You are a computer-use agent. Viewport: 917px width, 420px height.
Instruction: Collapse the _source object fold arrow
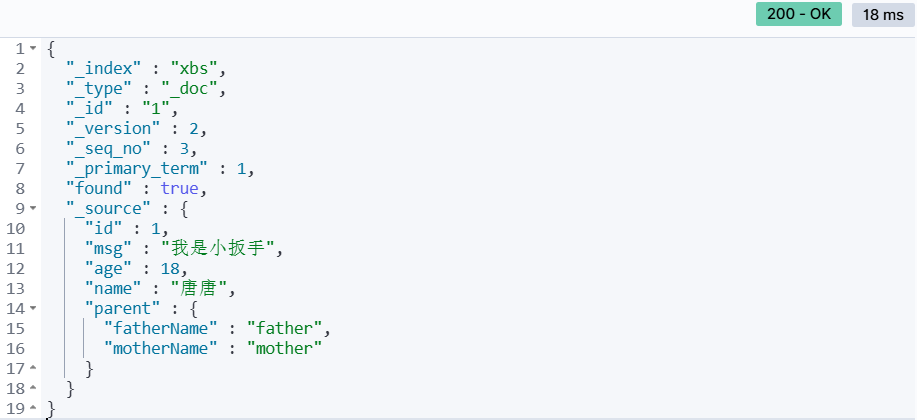(33, 208)
